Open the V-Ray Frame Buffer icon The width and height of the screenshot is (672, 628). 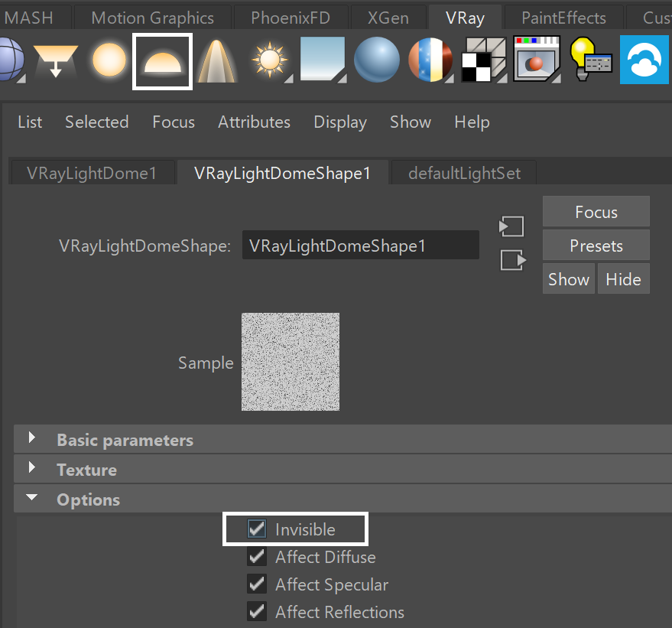pyautogui.click(x=537, y=59)
